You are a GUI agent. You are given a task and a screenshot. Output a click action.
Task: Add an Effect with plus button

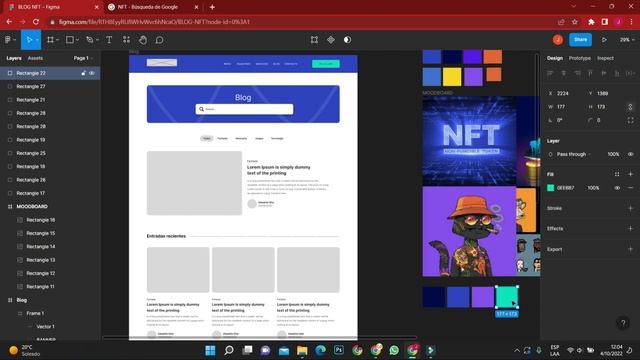point(631,229)
